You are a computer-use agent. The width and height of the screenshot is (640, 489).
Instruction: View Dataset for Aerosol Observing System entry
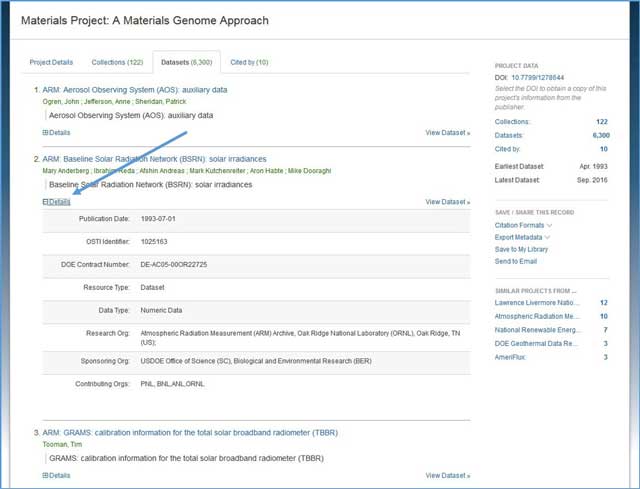(x=447, y=133)
